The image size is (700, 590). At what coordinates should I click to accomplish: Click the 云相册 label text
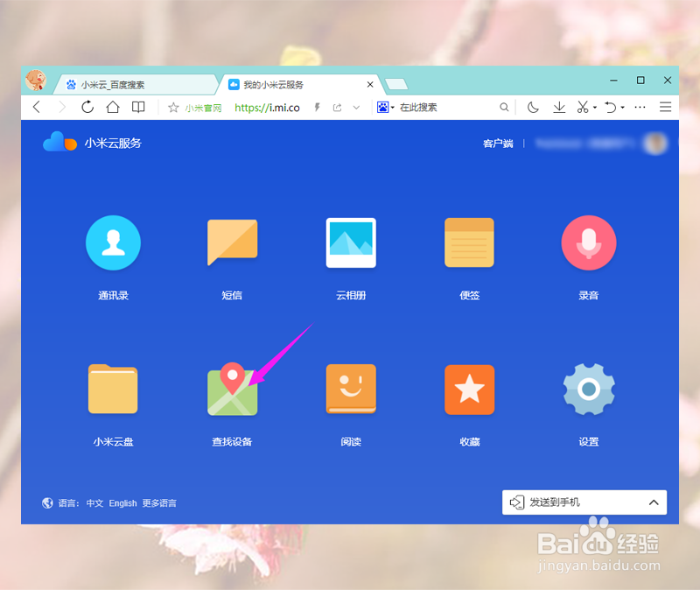coord(351,295)
